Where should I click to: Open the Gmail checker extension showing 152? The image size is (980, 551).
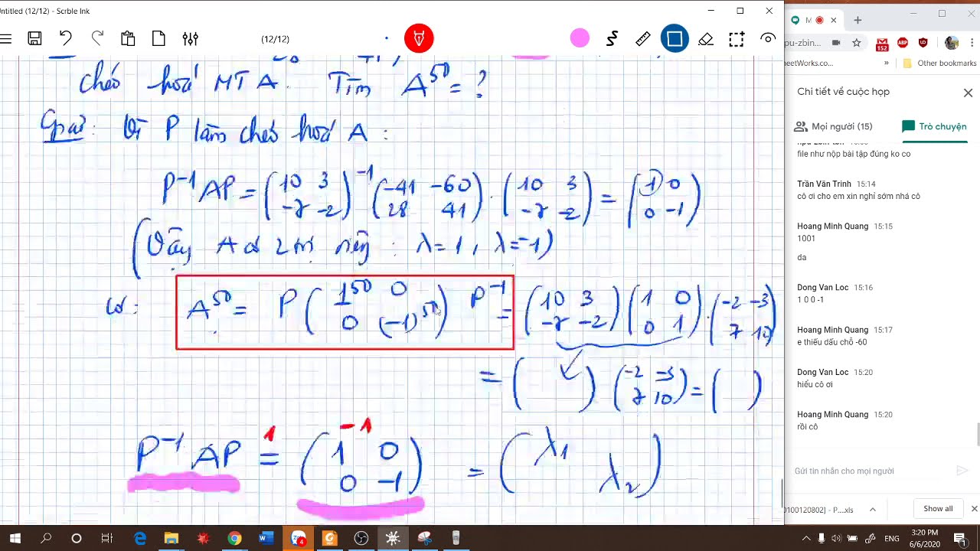click(882, 44)
